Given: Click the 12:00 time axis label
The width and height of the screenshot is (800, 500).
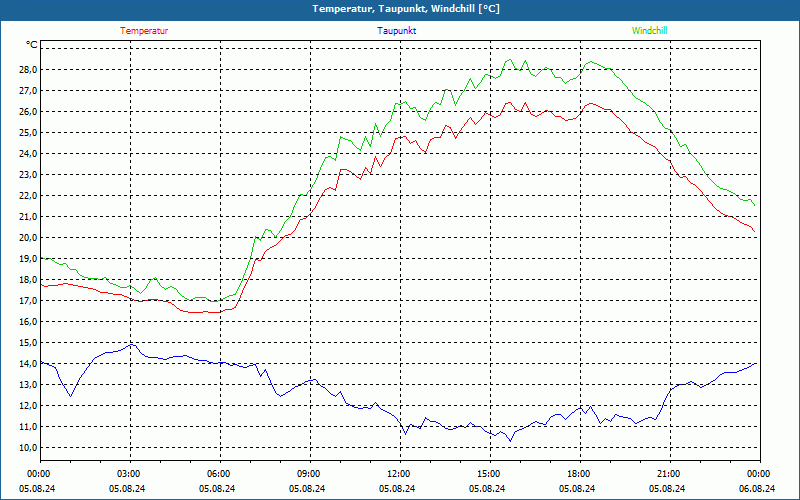Looking at the screenshot, I should click(400, 474).
